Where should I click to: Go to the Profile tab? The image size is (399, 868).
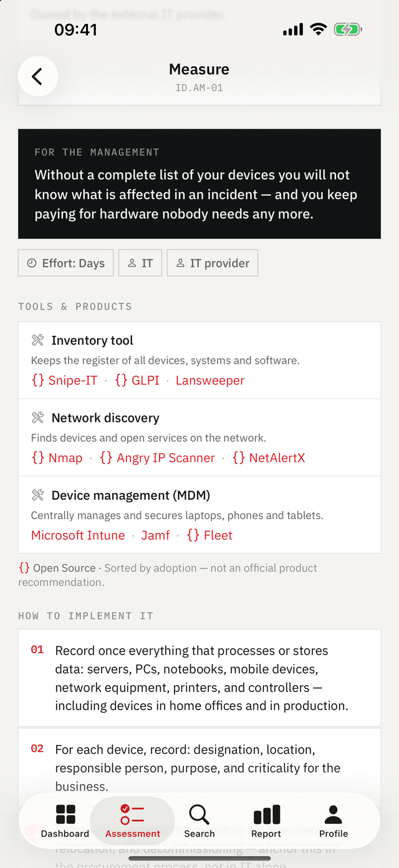334,821
